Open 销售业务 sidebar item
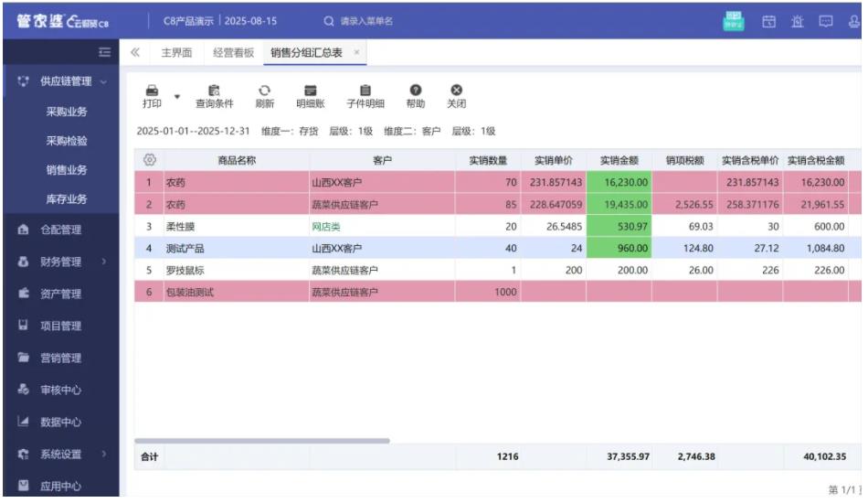The height and width of the screenshot is (503, 868). (67, 170)
